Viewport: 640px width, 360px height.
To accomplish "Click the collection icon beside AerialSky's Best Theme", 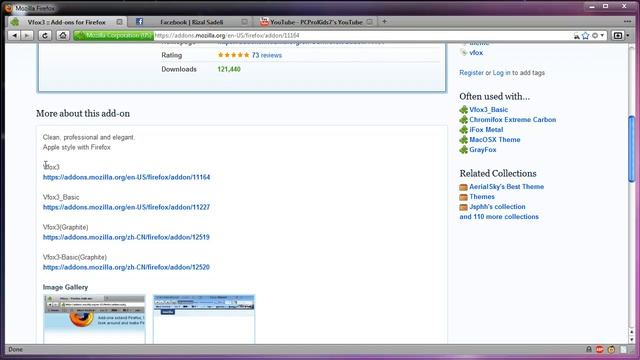I will pyautogui.click(x=463, y=187).
